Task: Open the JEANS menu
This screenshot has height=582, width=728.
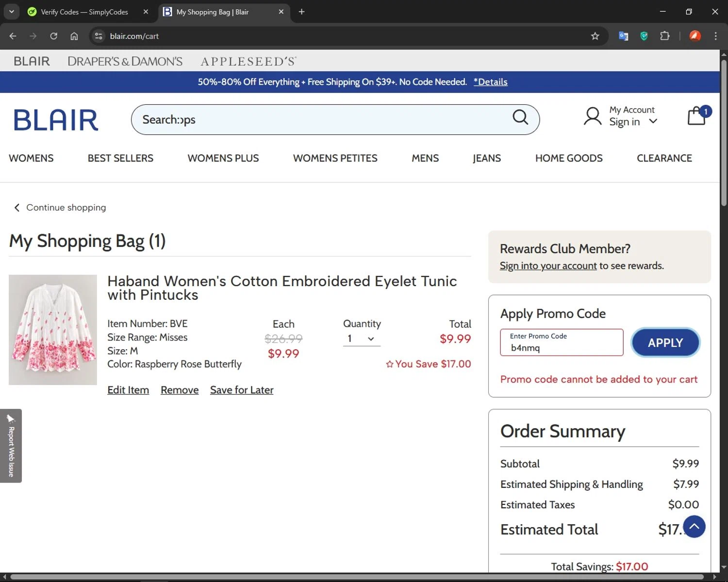Action: pyautogui.click(x=487, y=158)
